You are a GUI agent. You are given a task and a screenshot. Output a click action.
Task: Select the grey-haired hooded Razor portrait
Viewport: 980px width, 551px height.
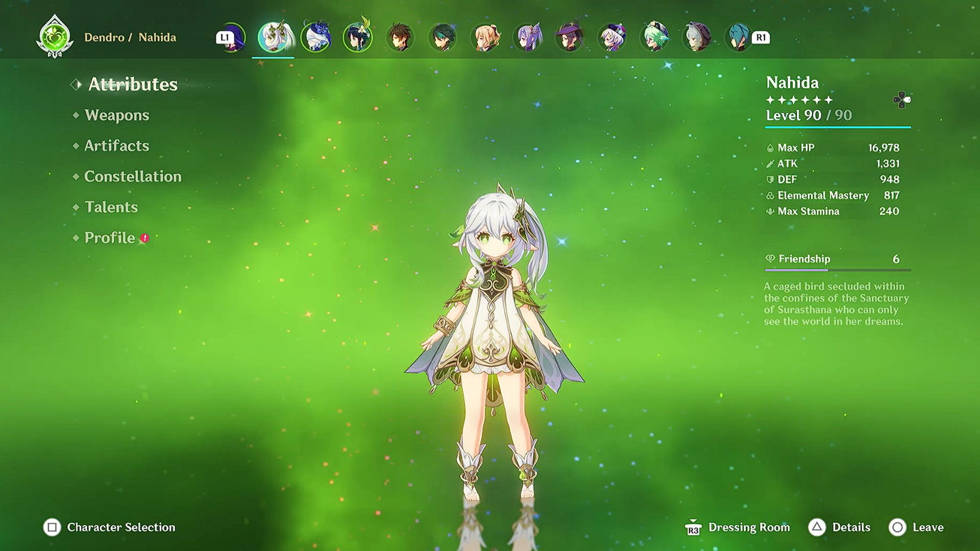tap(697, 37)
